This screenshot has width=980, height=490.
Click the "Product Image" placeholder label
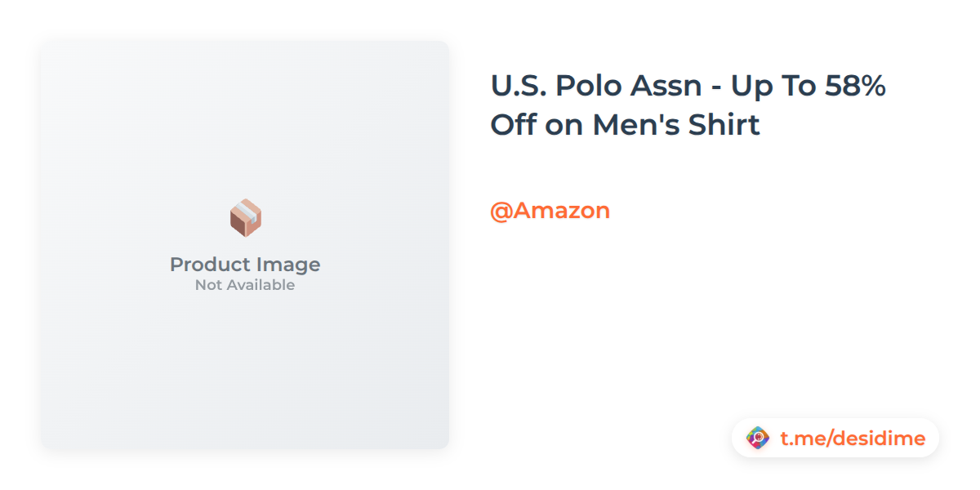coord(245,265)
